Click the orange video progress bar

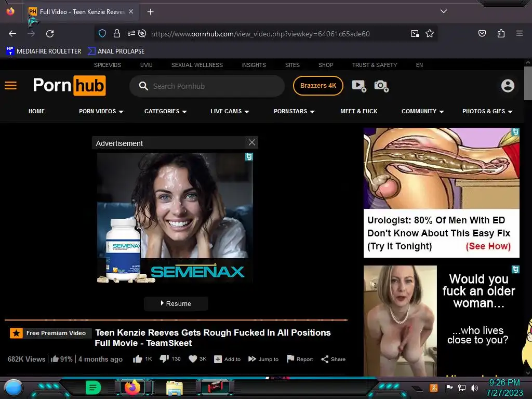pos(176,320)
